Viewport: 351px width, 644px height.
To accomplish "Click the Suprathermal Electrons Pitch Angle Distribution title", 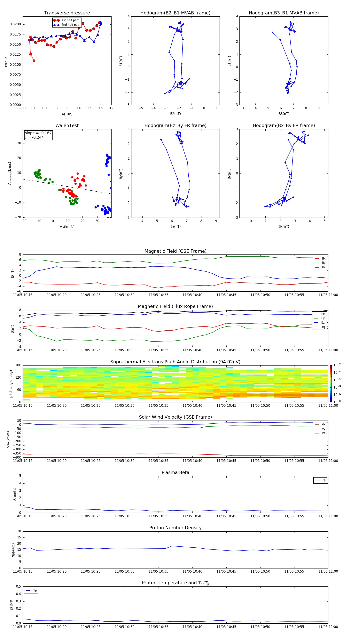I will pos(175,362).
